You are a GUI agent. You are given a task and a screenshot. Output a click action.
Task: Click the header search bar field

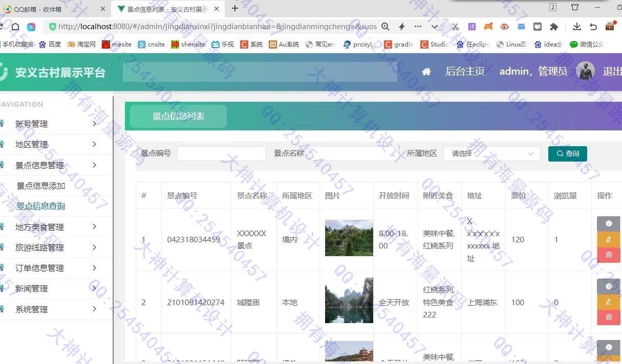coord(260,72)
